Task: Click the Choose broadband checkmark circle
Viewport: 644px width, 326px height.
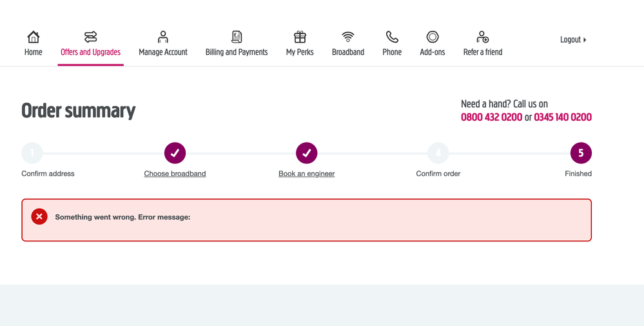Action: click(175, 153)
